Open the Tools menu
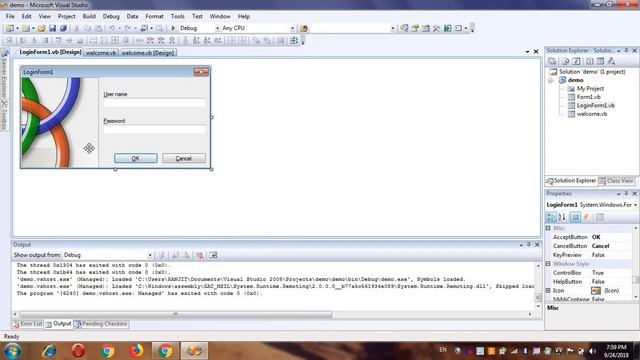The image size is (640, 360). click(178, 16)
